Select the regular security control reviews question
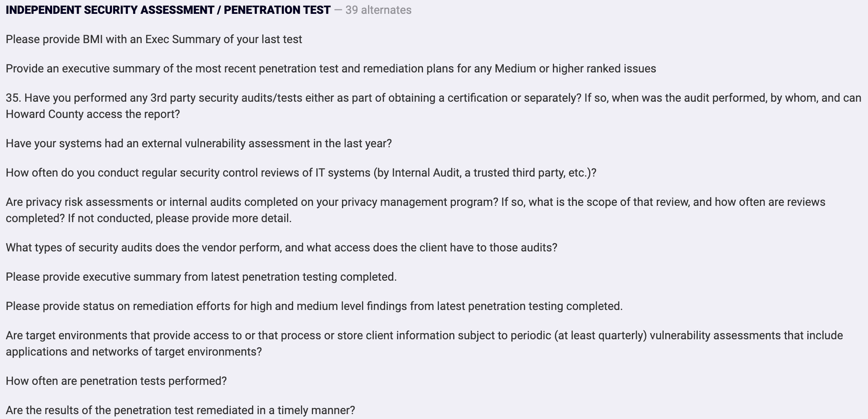This screenshot has height=419, width=868. 301,172
